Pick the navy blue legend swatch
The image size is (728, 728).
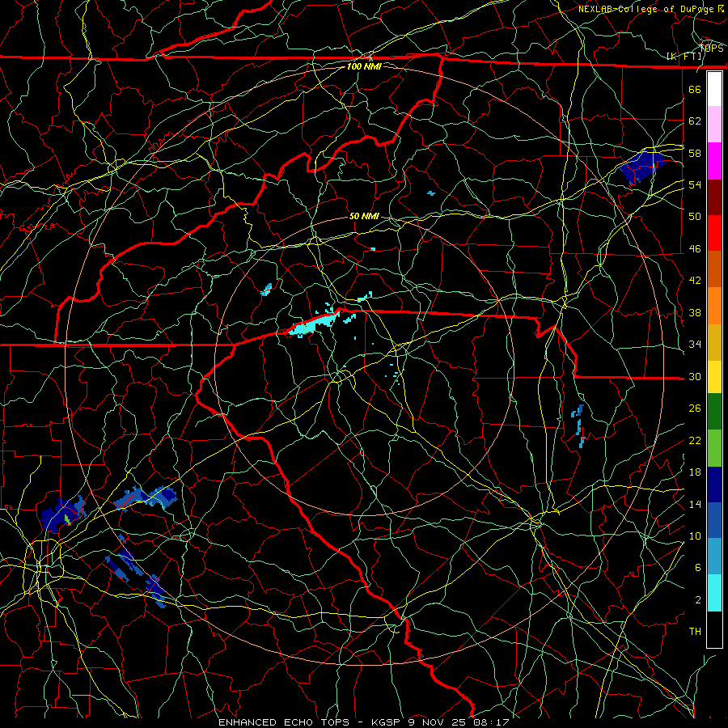click(714, 485)
